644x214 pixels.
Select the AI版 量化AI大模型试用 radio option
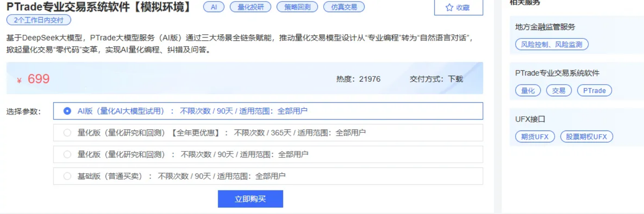tap(67, 111)
